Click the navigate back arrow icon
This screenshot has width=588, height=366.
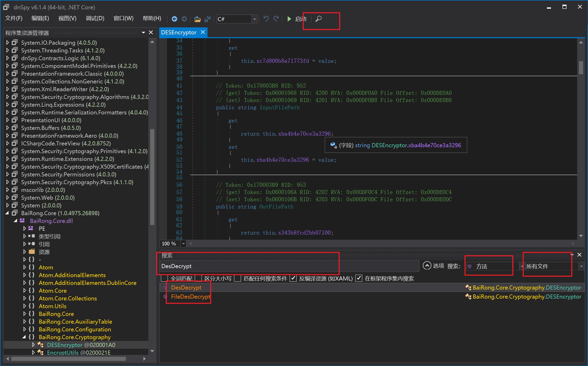click(174, 19)
